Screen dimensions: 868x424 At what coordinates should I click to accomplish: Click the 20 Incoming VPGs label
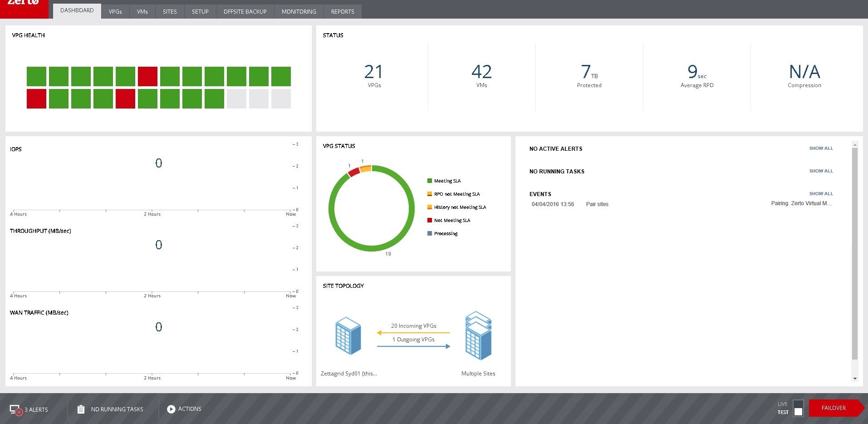coord(414,326)
